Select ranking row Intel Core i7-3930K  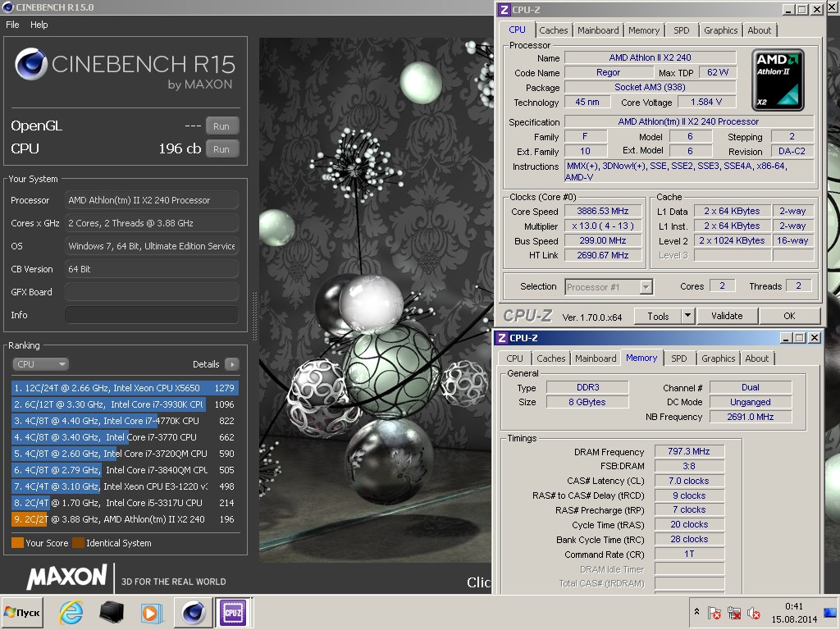pos(125,404)
